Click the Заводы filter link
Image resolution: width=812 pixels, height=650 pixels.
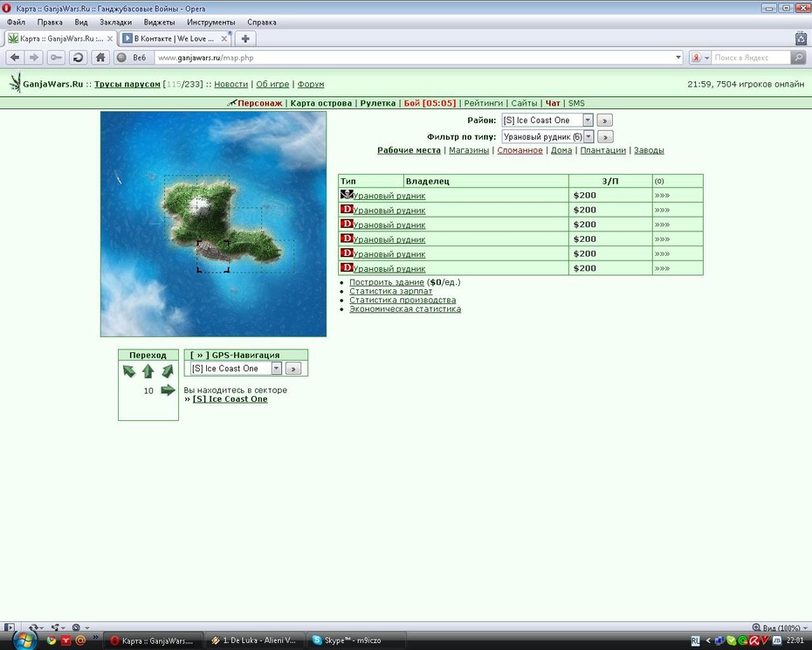point(649,150)
